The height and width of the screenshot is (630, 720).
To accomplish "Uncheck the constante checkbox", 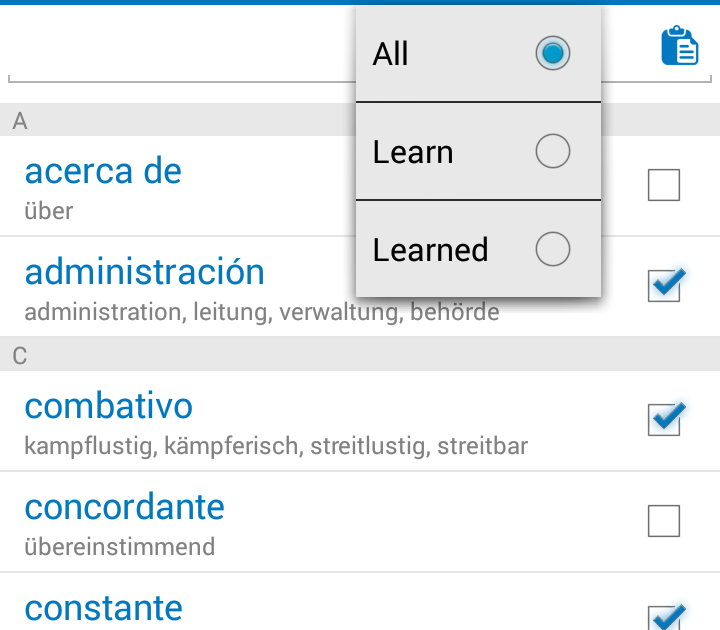I will point(664,616).
